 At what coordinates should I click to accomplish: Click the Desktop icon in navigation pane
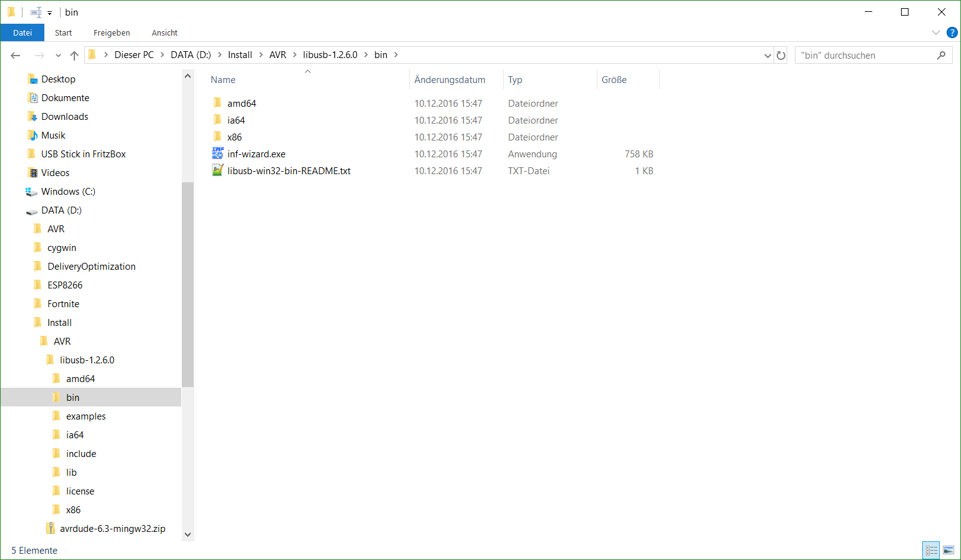tap(32, 79)
